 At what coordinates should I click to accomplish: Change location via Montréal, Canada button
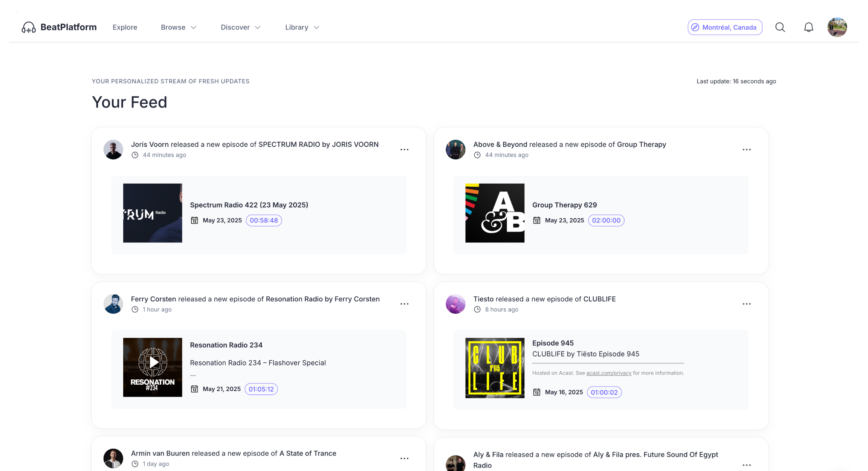pyautogui.click(x=725, y=27)
